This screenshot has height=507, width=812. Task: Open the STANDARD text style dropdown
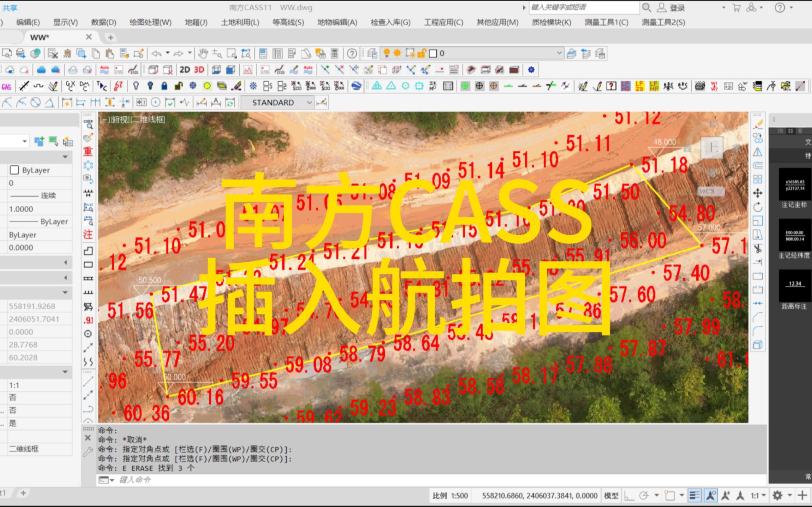(x=310, y=102)
